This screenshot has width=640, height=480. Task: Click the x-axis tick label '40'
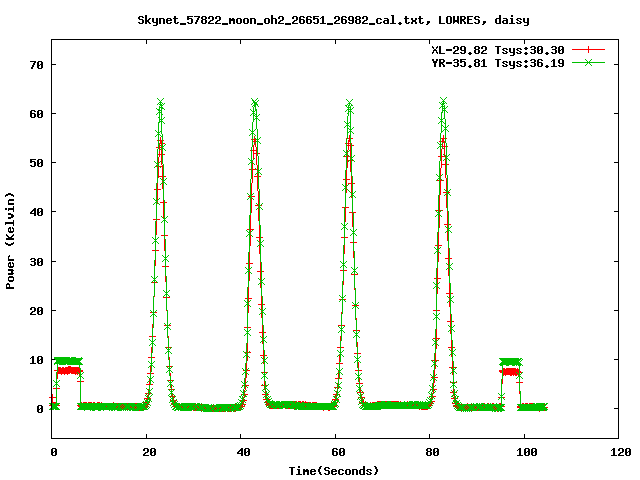pyautogui.click(x=243, y=452)
